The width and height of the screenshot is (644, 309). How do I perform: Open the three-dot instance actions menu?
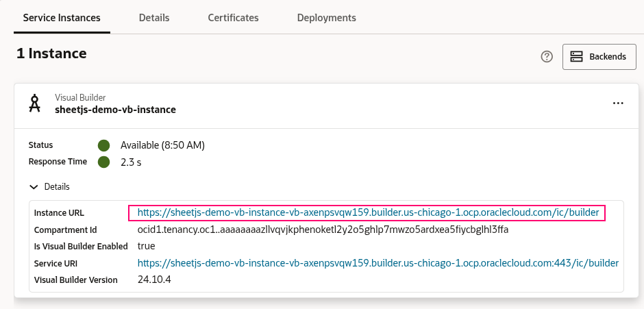point(618,103)
